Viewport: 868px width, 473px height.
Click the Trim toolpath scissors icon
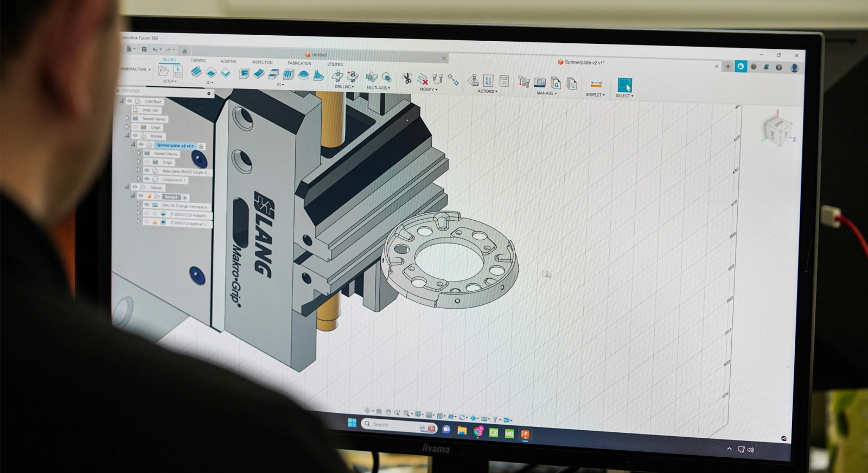tap(406, 79)
